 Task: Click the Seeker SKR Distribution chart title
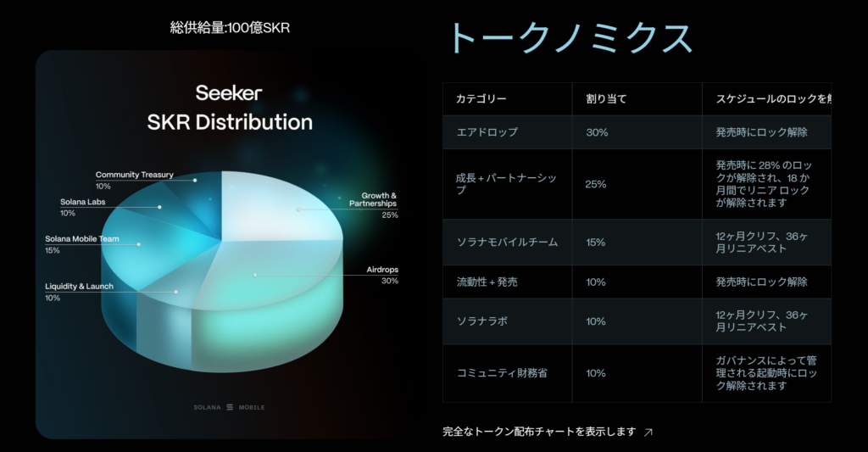[230, 108]
